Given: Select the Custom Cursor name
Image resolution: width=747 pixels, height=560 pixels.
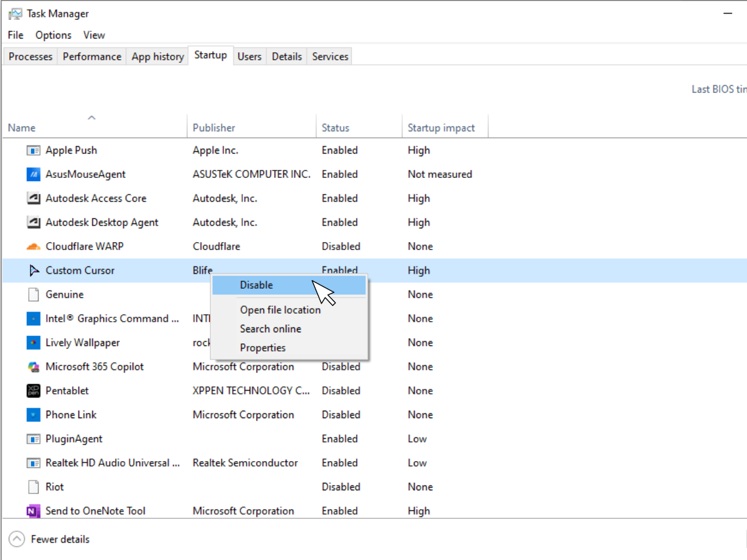Looking at the screenshot, I should click(80, 271).
